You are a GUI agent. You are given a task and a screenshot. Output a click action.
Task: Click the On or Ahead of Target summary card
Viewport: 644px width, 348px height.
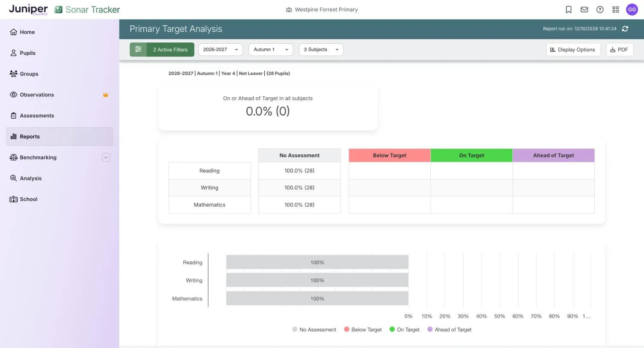coord(268,107)
